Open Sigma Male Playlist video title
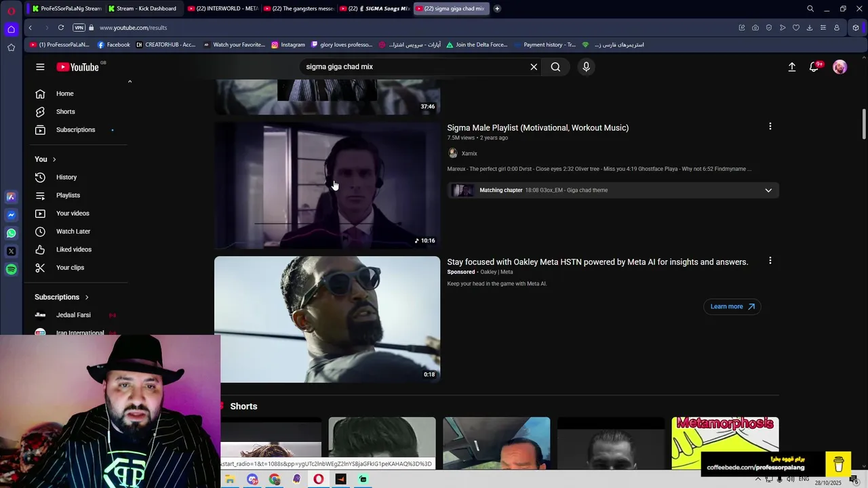Viewport: 868px width, 488px height. 538,127
